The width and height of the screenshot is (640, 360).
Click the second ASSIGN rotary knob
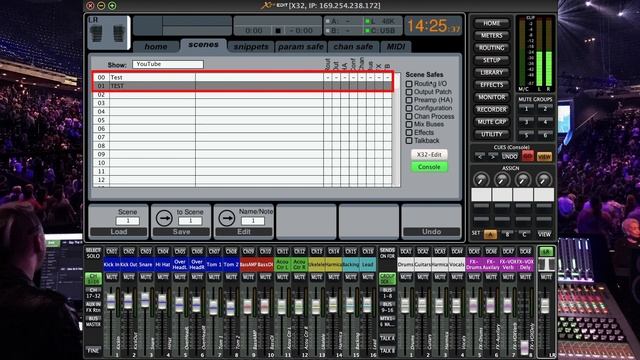(502, 179)
